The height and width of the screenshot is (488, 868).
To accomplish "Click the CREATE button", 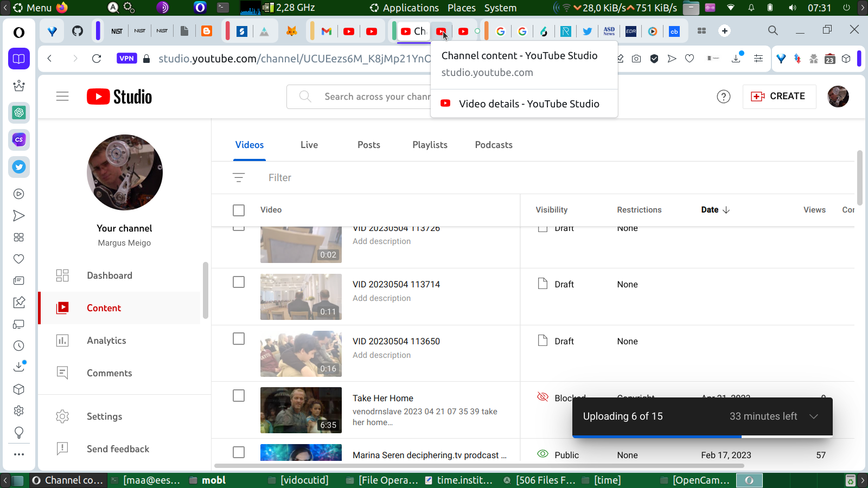I will tap(779, 97).
